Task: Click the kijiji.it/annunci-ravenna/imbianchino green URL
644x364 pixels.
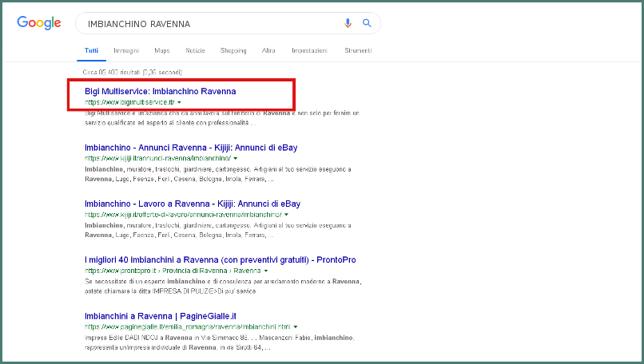Action: click(158, 158)
